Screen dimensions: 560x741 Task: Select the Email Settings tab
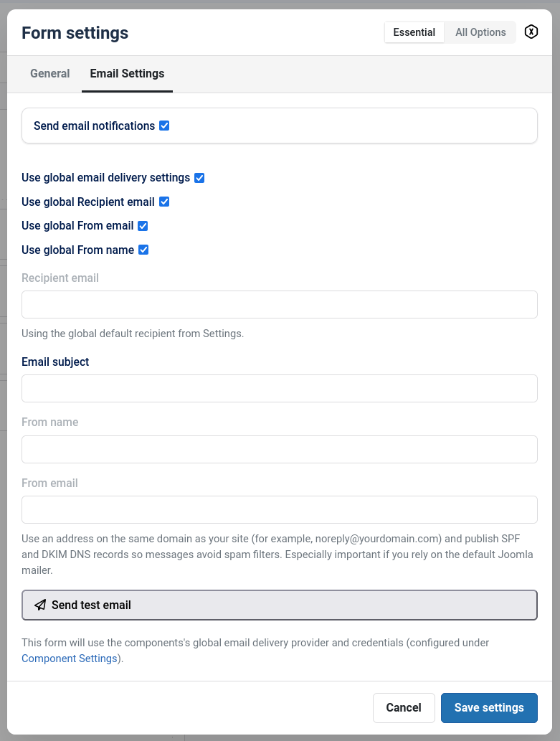pyautogui.click(x=127, y=73)
